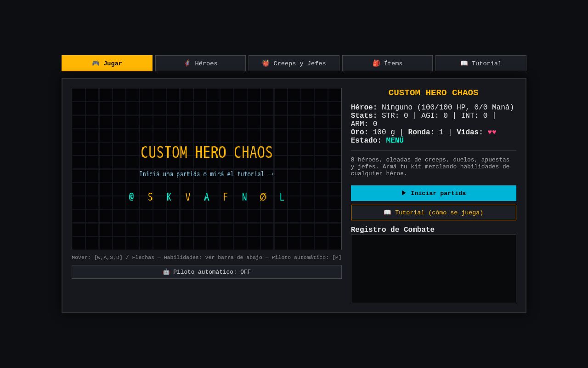Click the game canvas title CUSTOM HERO CHAOS
Image resolution: width=588 pixels, height=368 pixels.
207,152
